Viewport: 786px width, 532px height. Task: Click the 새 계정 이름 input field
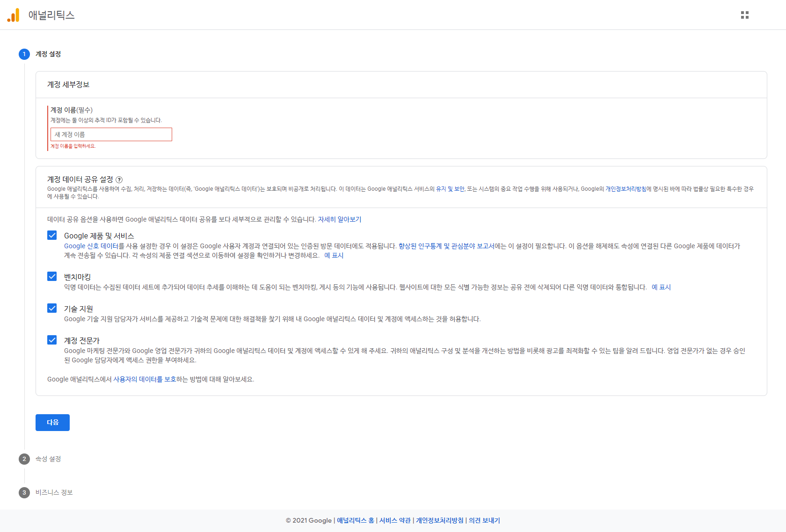pyautogui.click(x=111, y=134)
